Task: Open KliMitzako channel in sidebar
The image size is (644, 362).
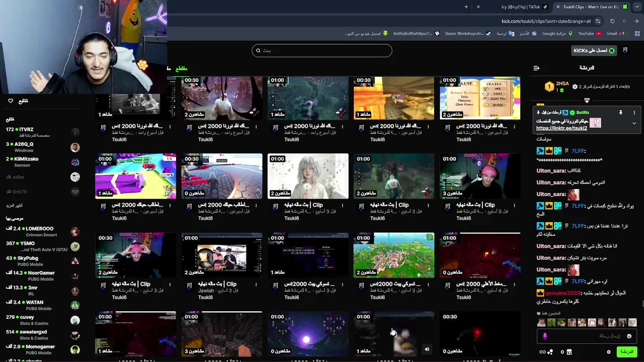Action: point(43,162)
